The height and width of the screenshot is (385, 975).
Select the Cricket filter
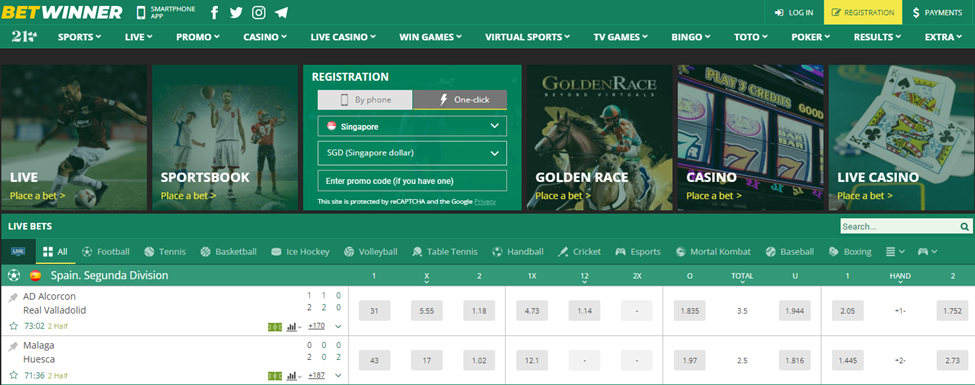click(x=580, y=252)
